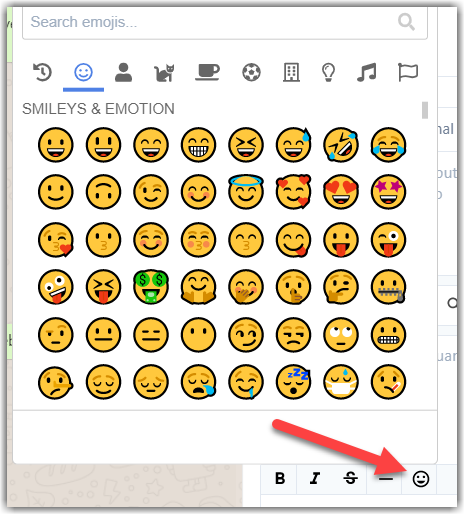
Task: Open the Activities soccer ball category
Action: click(x=251, y=72)
